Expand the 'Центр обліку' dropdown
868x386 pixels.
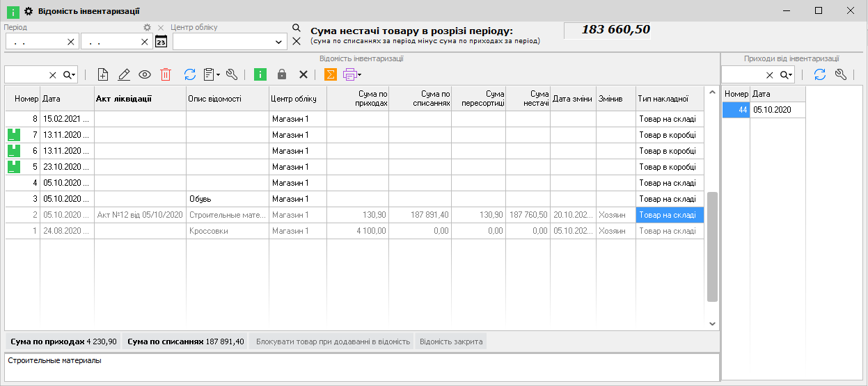pos(279,42)
